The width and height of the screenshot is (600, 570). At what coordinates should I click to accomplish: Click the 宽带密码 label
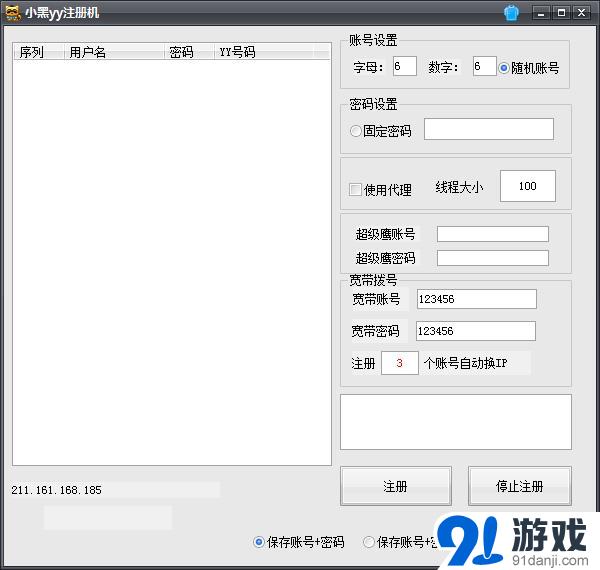pos(375,331)
